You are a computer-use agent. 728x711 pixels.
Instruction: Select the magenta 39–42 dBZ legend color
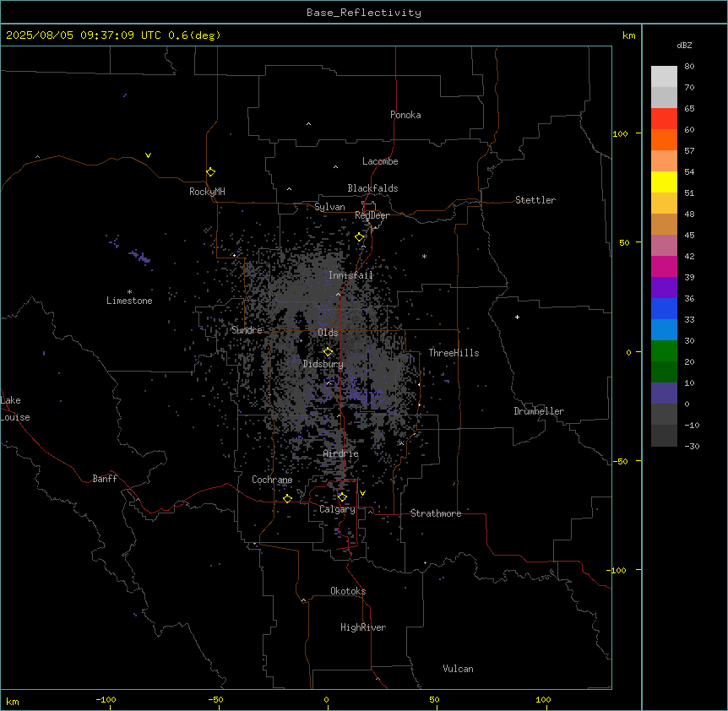tap(664, 266)
